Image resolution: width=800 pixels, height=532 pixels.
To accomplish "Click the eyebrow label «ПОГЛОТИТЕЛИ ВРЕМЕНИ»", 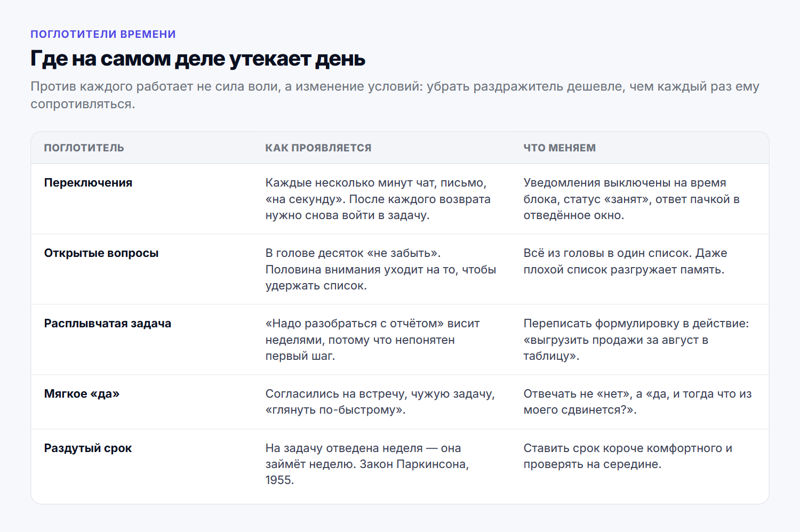I will pyautogui.click(x=103, y=34).
